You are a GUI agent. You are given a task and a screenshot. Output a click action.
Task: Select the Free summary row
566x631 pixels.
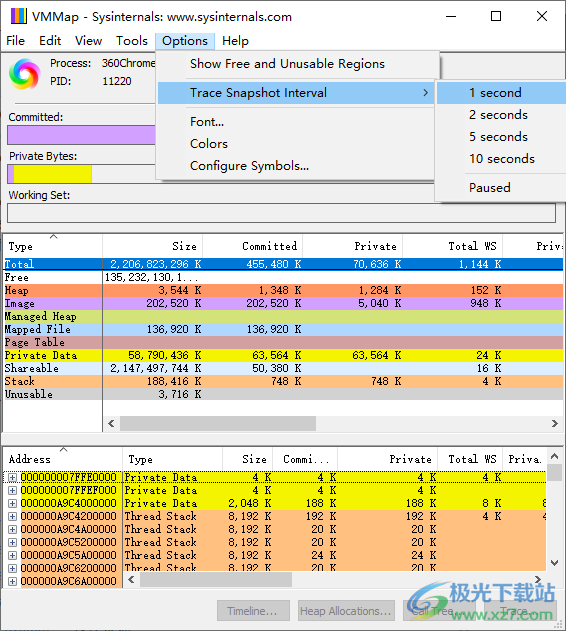coord(283,277)
